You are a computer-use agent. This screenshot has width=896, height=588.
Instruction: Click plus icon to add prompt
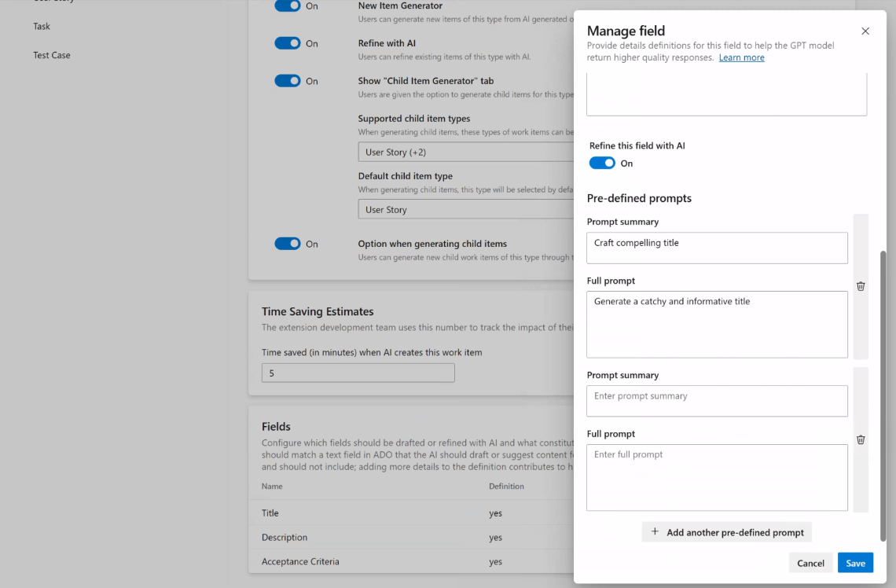click(655, 532)
